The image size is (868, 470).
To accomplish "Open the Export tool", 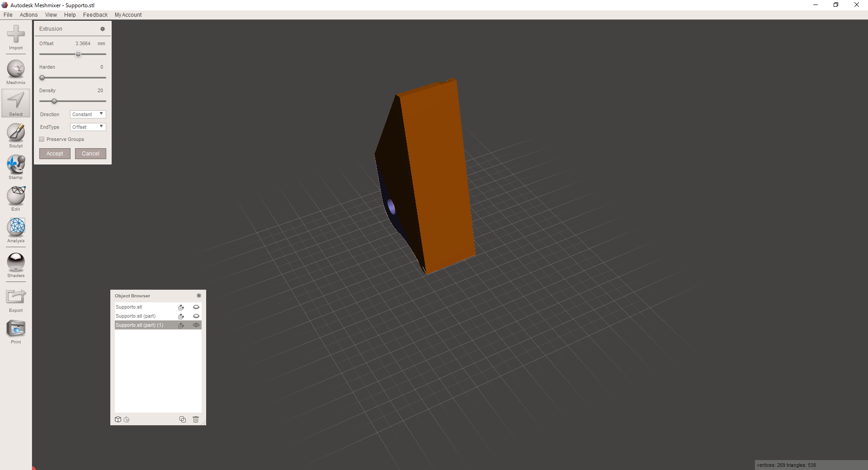I will click(16, 300).
